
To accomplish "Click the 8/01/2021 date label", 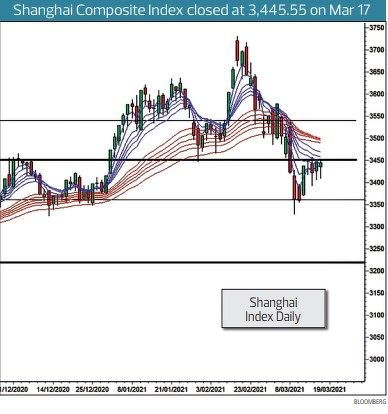I will click(x=132, y=389).
